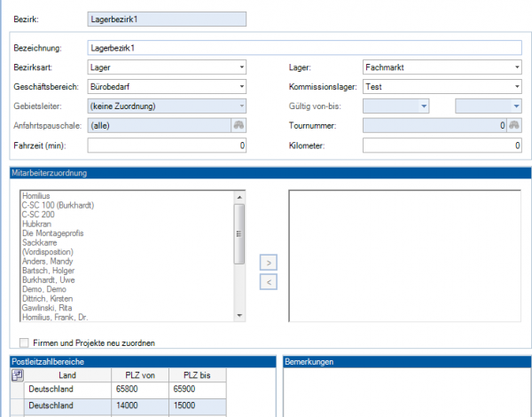Open the Geschäftsbereich dropdown
Viewport: 532px width, 417px height.
pyautogui.click(x=241, y=86)
